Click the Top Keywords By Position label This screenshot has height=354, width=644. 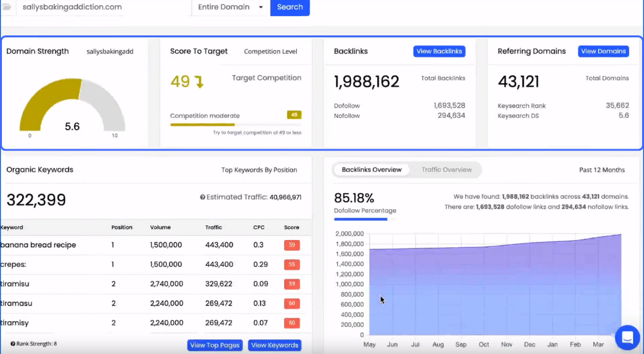tap(259, 170)
